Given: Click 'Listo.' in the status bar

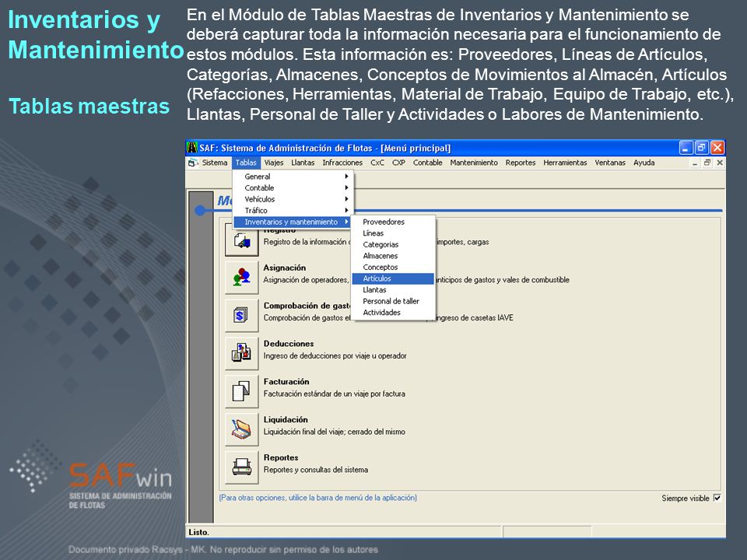Looking at the screenshot, I should 199,532.
